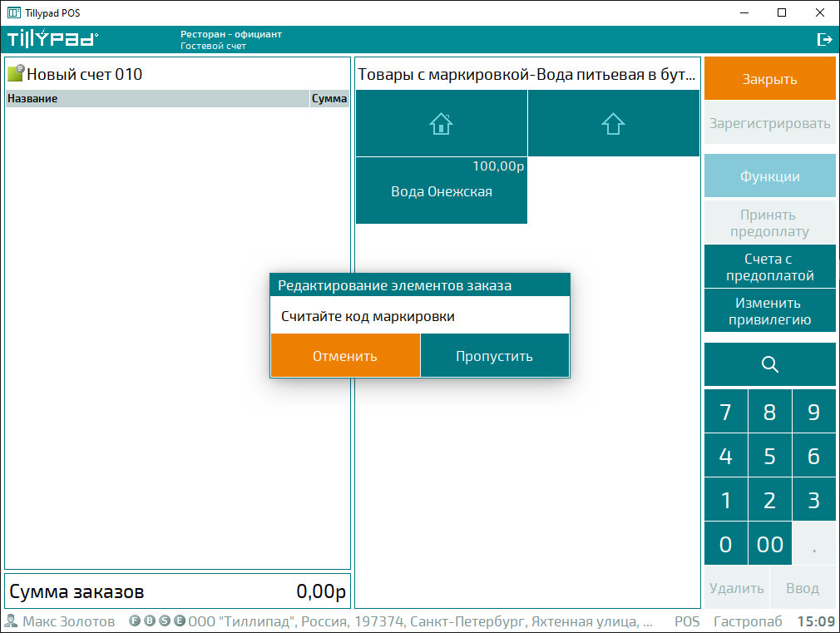
Task: Open the Функции menu
Action: click(770, 176)
